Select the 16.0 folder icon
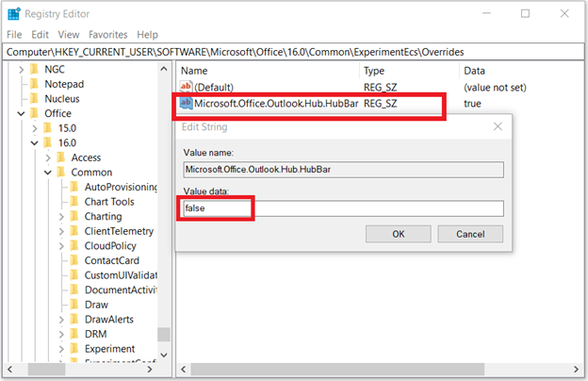The width and height of the screenshot is (588, 381). point(48,142)
